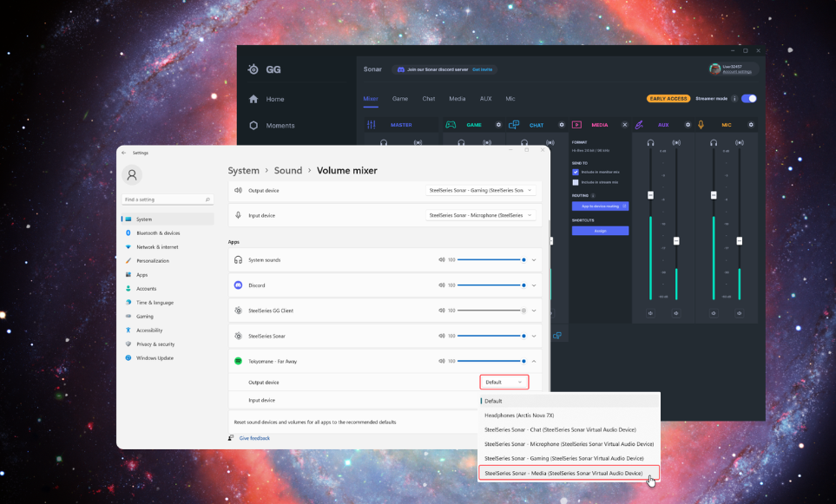Adjust the System sounds volume slider
Image resolution: width=836 pixels, height=504 pixels.
pos(491,260)
